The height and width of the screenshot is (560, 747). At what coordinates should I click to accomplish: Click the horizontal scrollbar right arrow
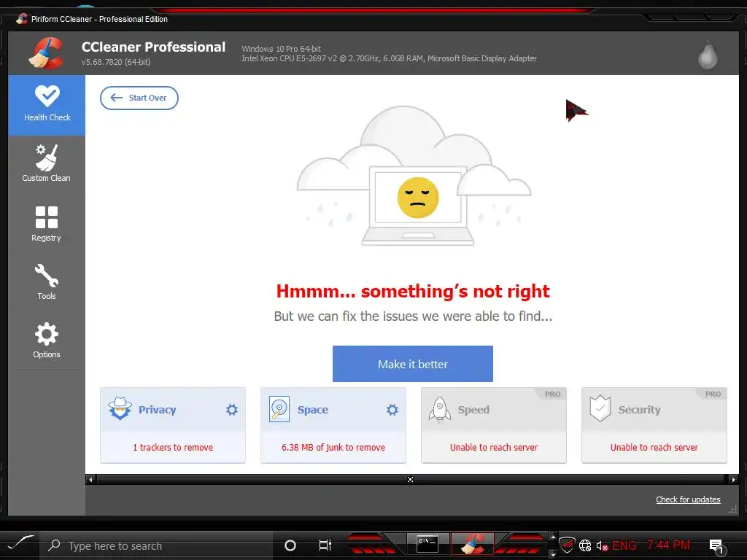(733, 480)
